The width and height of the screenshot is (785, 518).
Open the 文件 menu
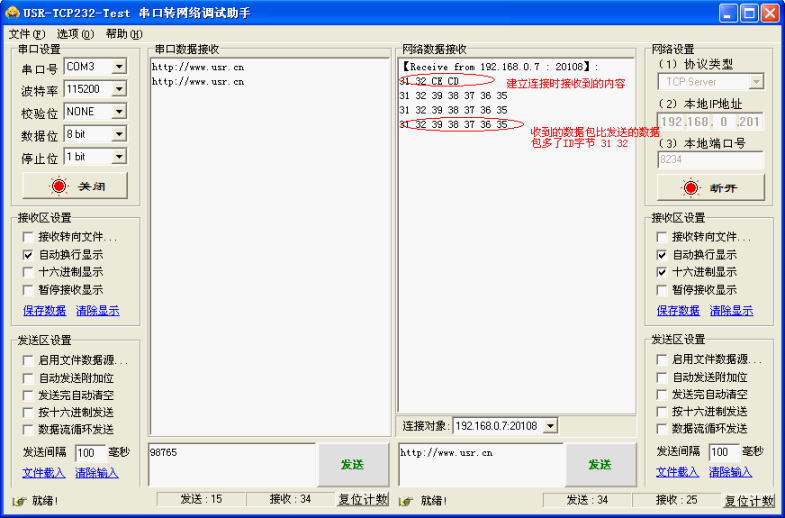(25, 34)
